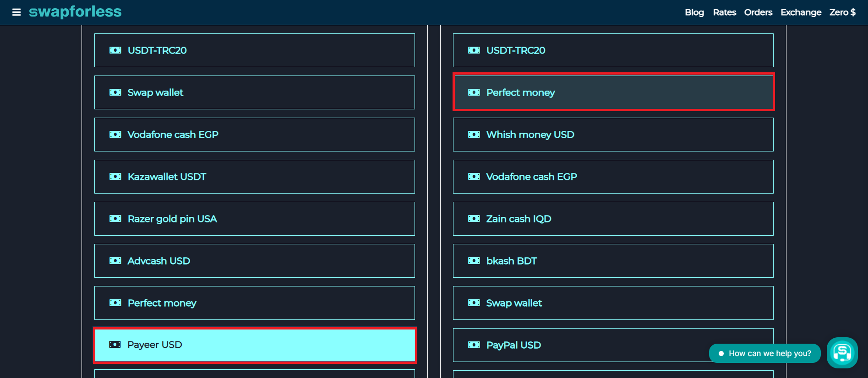Click the banknote icon beside bkash BDT
The image size is (868, 378).
(474, 261)
